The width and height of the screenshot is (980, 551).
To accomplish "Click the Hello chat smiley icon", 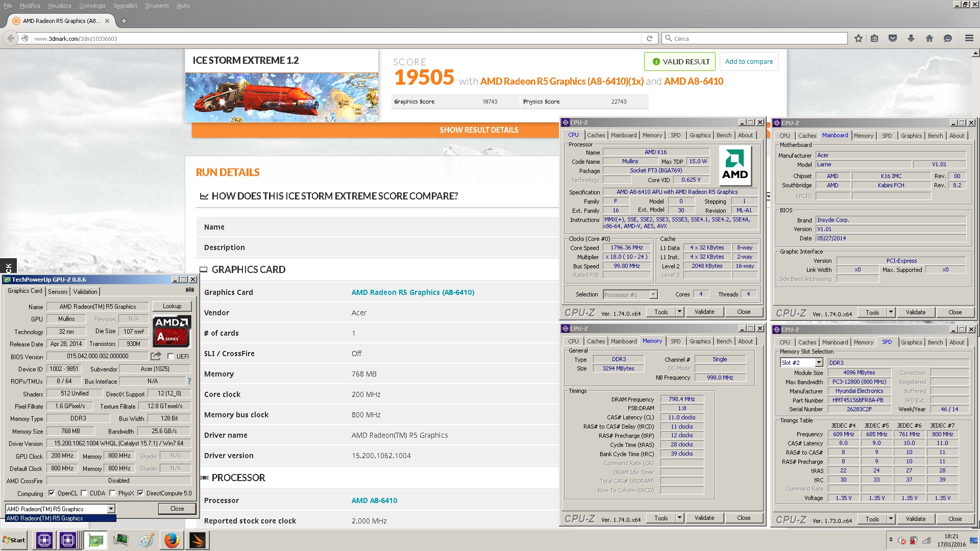I will pos(948,38).
